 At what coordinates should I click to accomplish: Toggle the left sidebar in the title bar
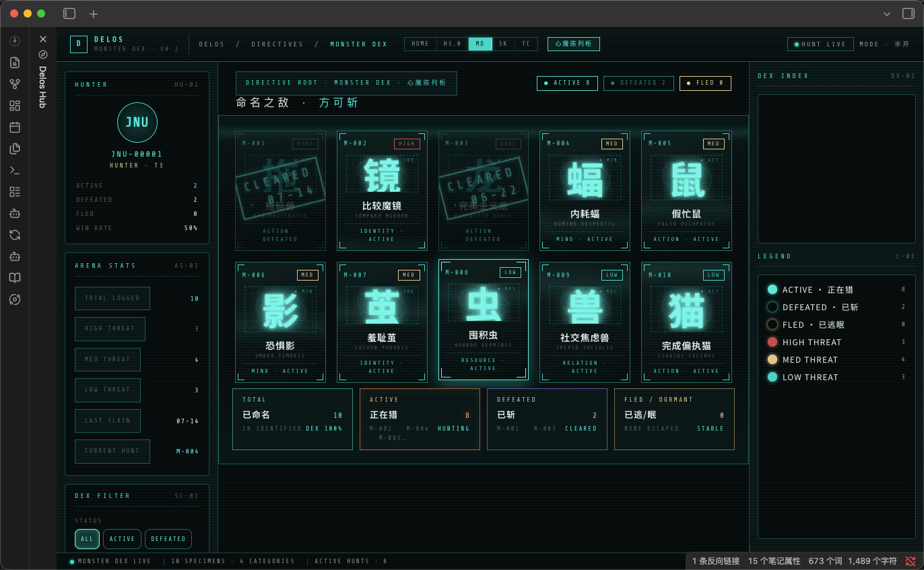pyautogui.click(x=69, y=13)
